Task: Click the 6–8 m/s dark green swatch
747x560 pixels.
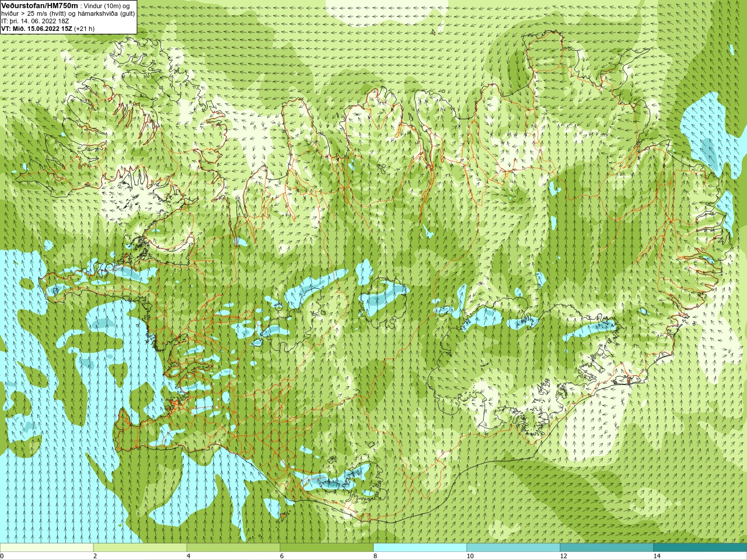Action: click(327, 548)
